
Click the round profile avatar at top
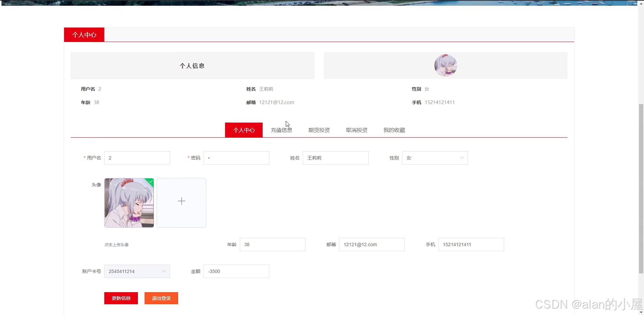tap(445, 65)
